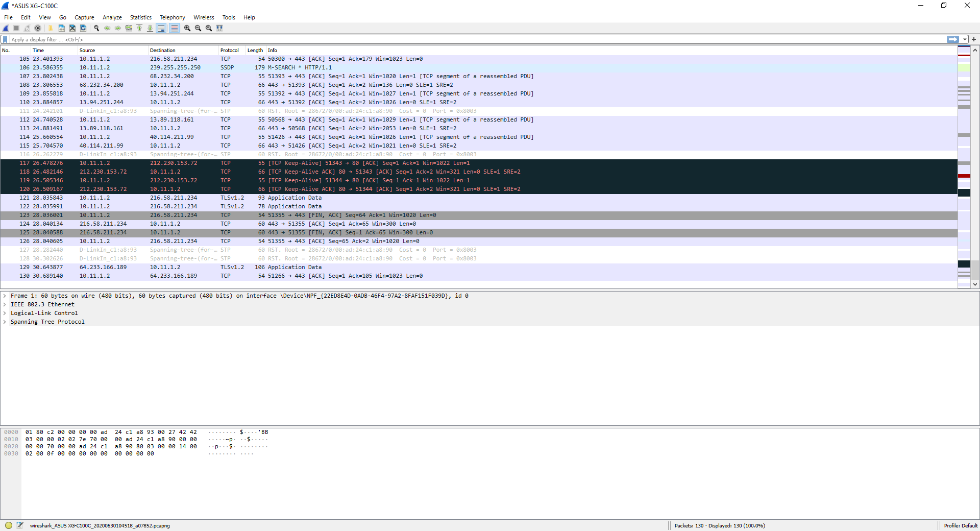Click the Profile: Default status entry
The width and height of the screenshot is (980, 531).
point(961,525)
